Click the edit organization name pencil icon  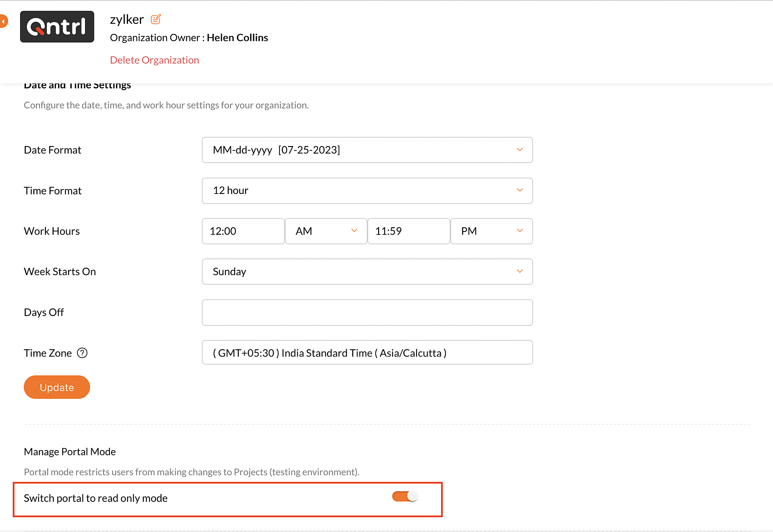[156, 19]
